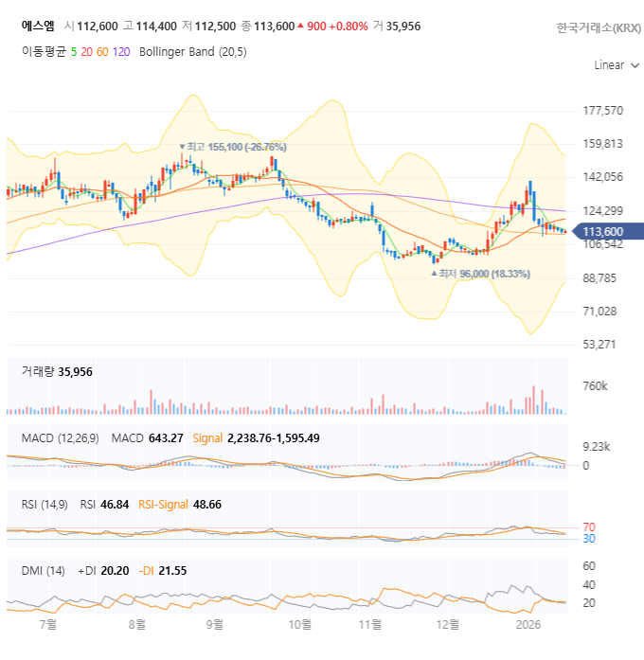Click the DMI (14) indicator label
Image resolution: width=644 pixels, height=660 pixels.
click(43, 571)
